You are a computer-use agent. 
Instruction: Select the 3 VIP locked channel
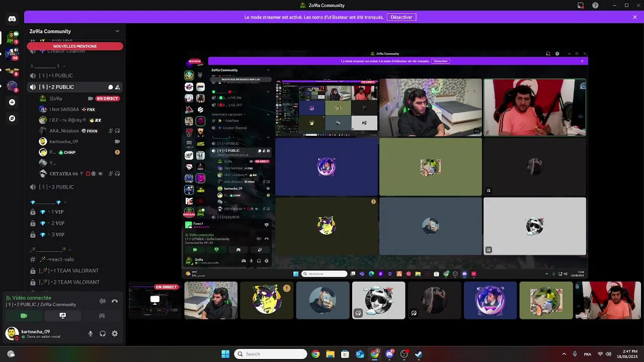click(75, 235)
